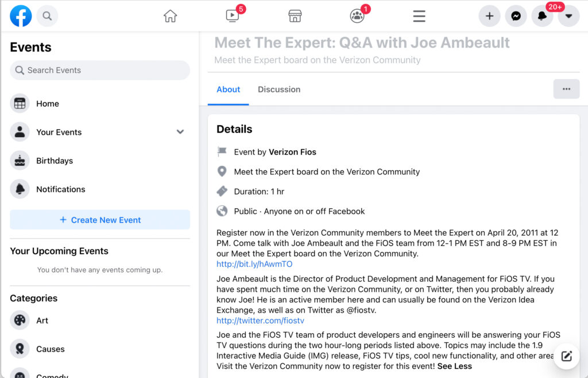Open the hamburger menu icon
The height and width of the screenshot is (378, 588).
419,16
